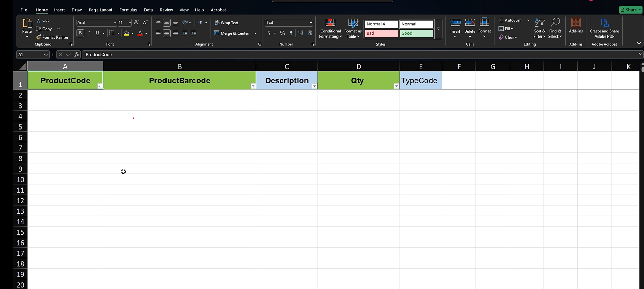
Task: Expand the Number format dropdown showing Text
Action: [x=311, y=23]
